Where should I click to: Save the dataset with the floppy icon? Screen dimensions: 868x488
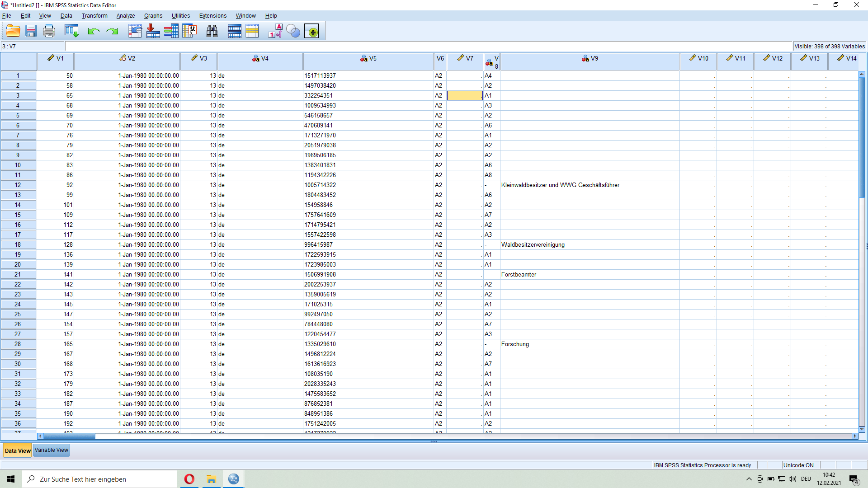pos(31,31)
